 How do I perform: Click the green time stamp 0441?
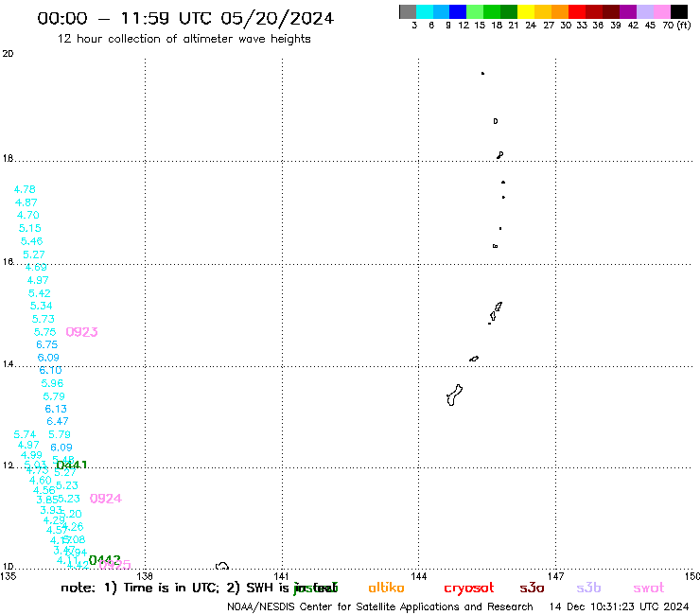coord(72,465)
